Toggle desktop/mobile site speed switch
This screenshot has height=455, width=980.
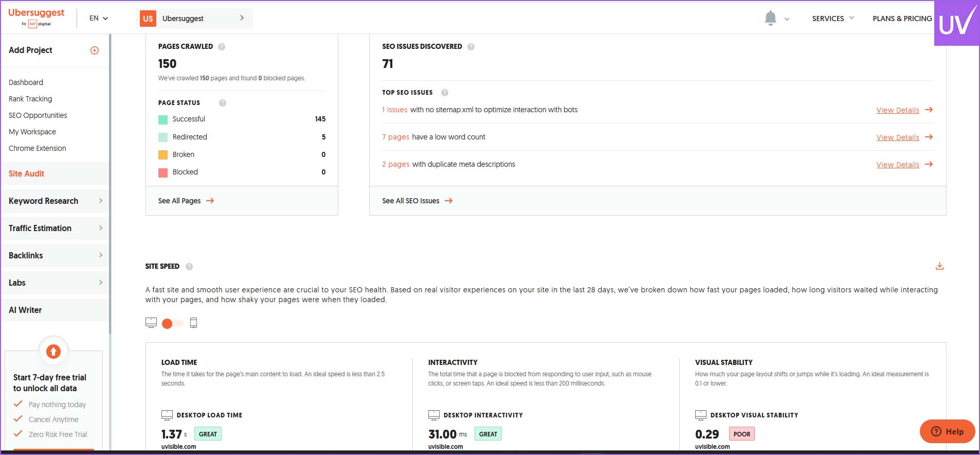tap(172, 324)
